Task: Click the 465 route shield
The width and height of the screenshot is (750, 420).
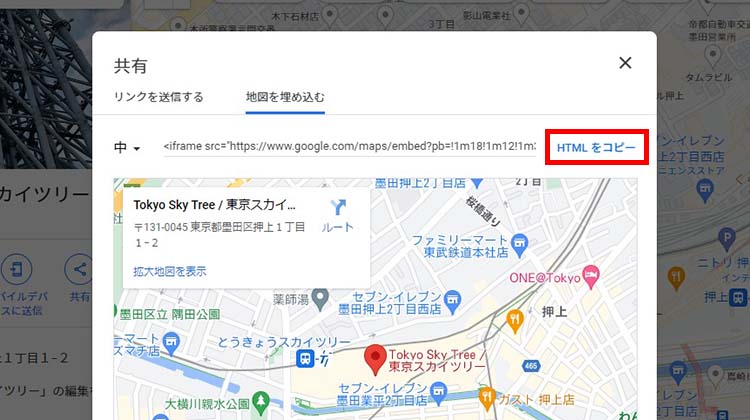Action: [531, 366]
